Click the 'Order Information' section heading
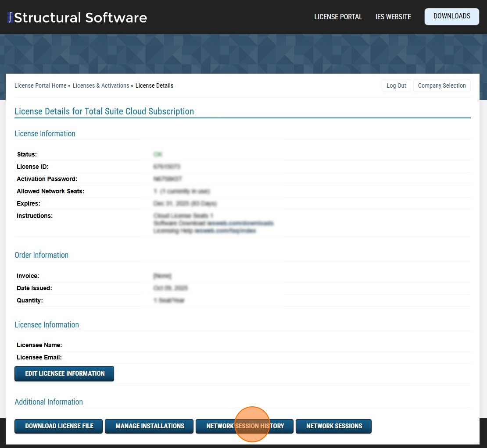 coord(41,255)
